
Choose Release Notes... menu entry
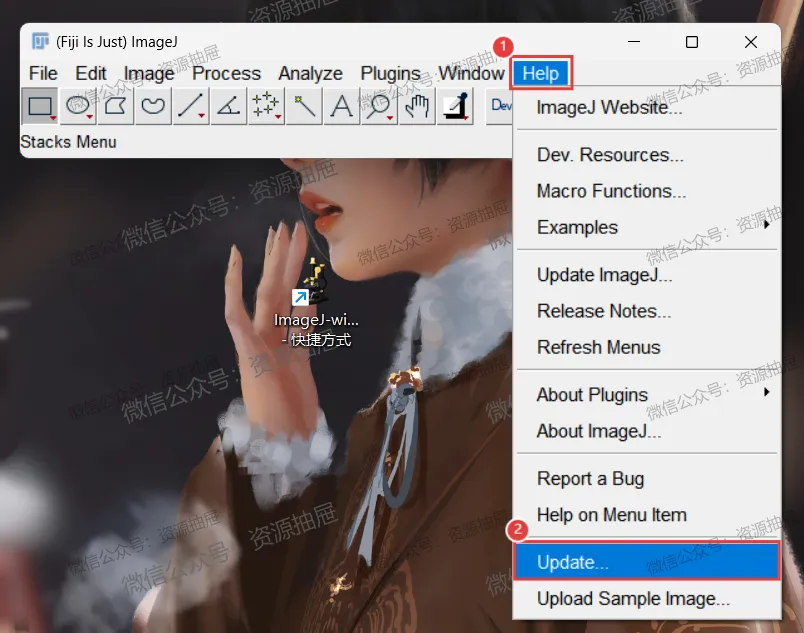click(647, 311)
